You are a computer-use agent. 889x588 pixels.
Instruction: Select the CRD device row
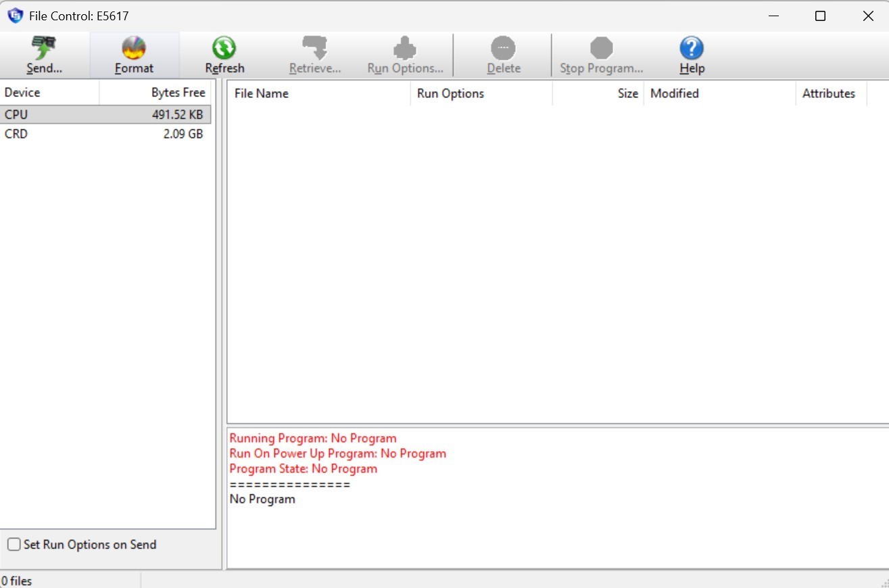click(105, 134)
